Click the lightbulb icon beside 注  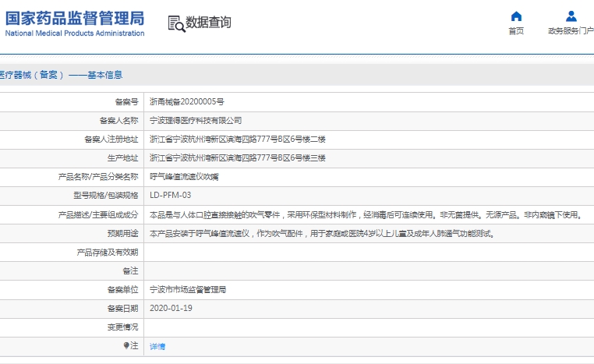click(x=126, y=345)
